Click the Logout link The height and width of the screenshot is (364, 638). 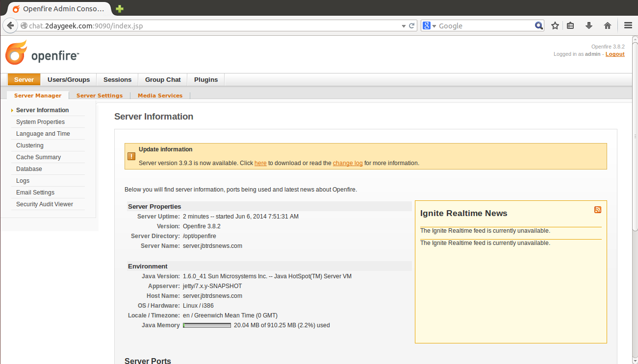click(x=614, y=54)
